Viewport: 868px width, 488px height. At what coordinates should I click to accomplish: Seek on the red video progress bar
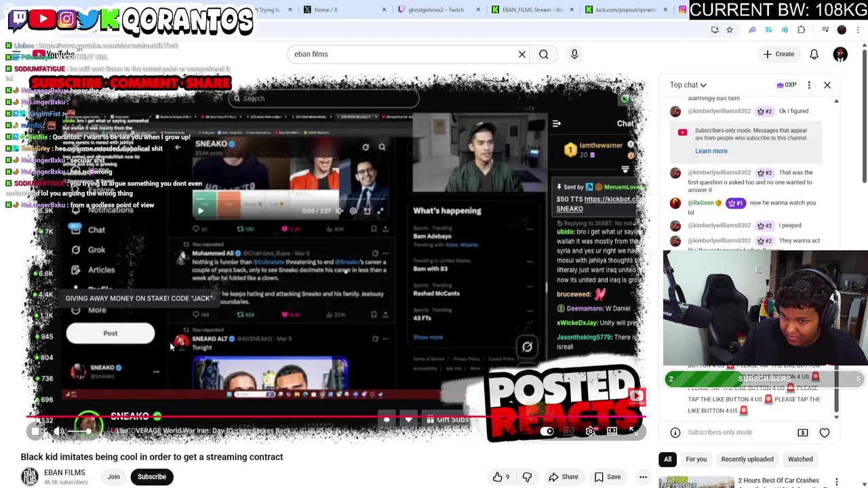coord(336,417)
